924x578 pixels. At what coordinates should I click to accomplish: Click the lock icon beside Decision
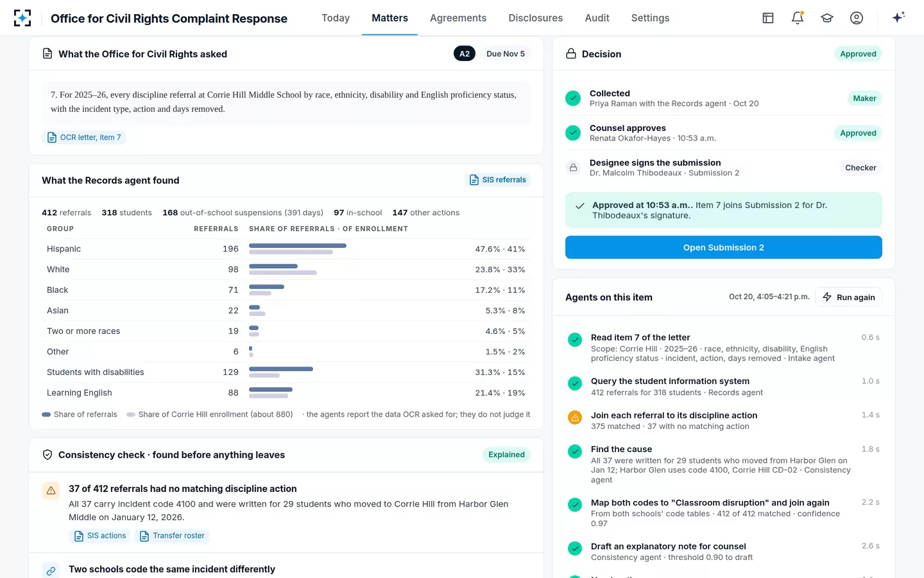click(x=571, y=53)
